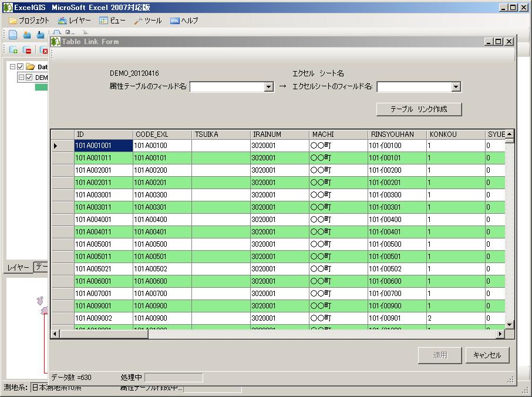Select the open project toolbar icon

click(x=27, y=35)
